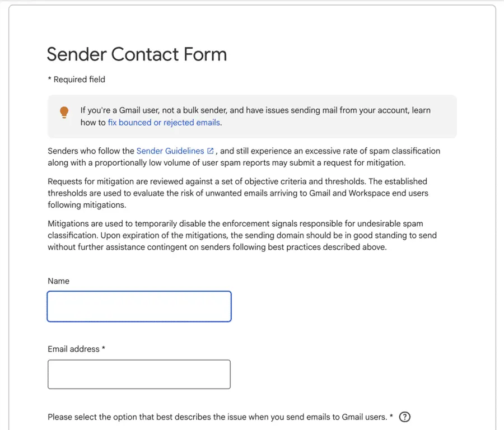Viewport: 504px width, 430px height.
Task: Click the Required field note text
Action: click(76, 79)
